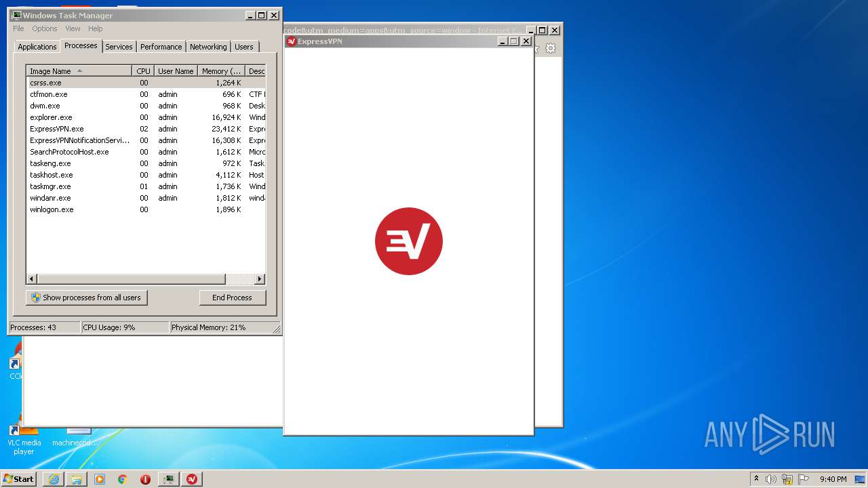Click the process list left scroll arrow
Viewport: 868px width, 488px height.
[32, 279]
